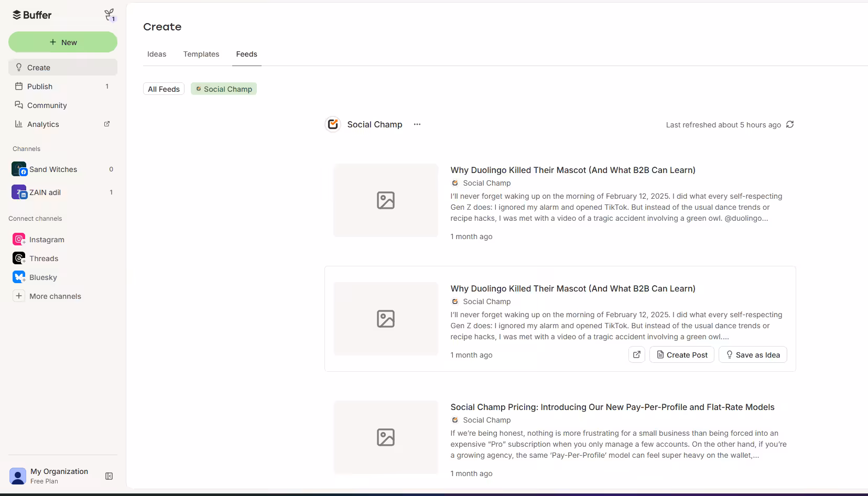Click the Last refreshed timestamp text
The width and height of the screenshot is (868, 496).
pos(723,125)
